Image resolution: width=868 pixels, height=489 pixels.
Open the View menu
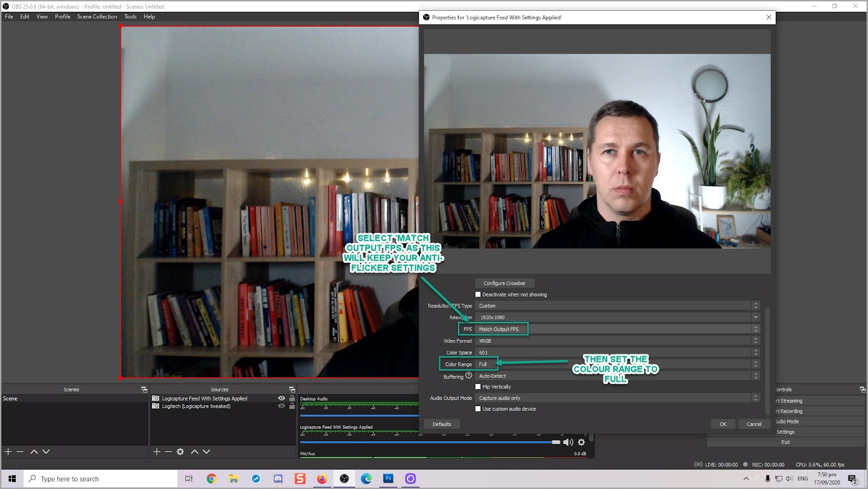coord(42,17)
